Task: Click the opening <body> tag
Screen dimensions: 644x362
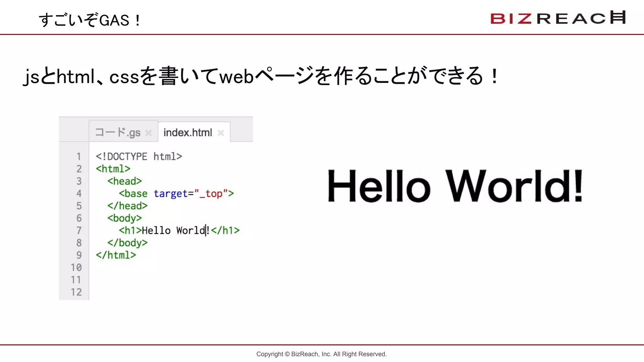Action: pyautogui.click(x=125, y=218)
